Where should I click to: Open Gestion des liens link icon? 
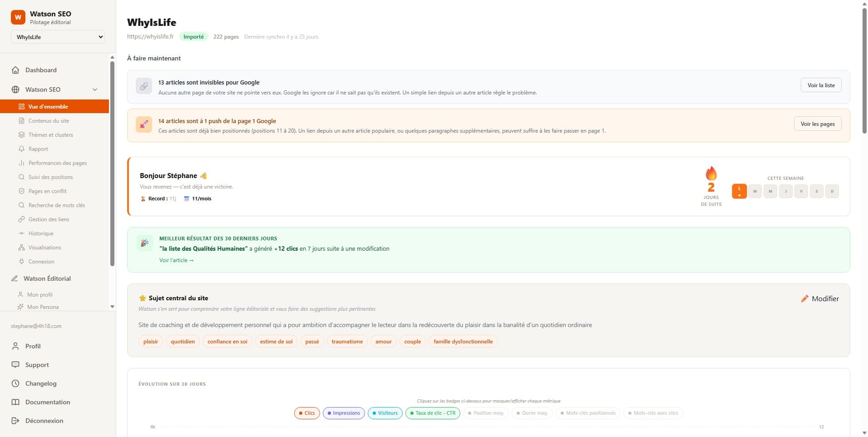pyautogui.click(x=21, y=219)
